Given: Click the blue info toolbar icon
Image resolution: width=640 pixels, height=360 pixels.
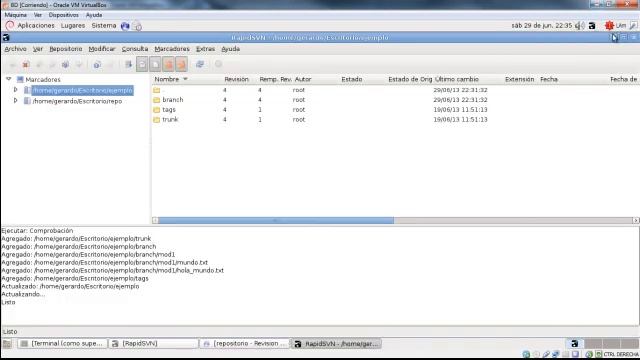Looking at the screenshot, I should [x=97, y=64].
